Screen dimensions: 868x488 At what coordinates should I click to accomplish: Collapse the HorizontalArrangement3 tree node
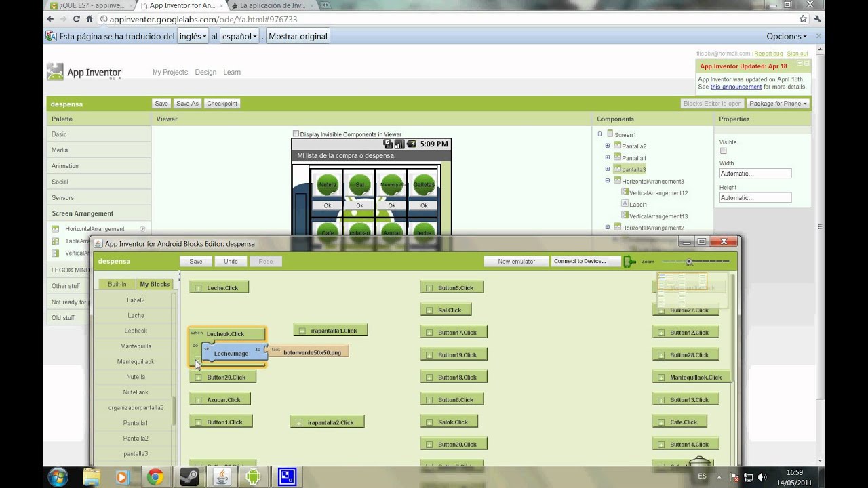click(608, 181)
